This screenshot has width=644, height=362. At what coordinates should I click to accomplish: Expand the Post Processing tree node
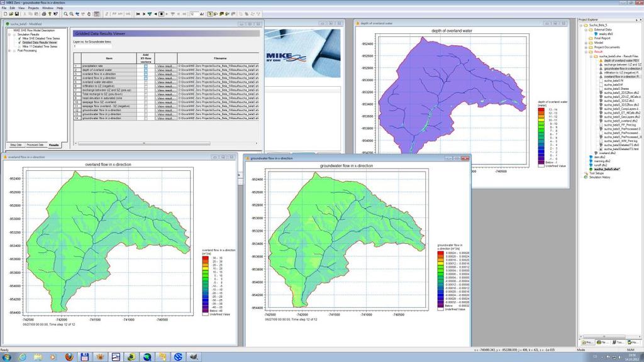point(9,51)
